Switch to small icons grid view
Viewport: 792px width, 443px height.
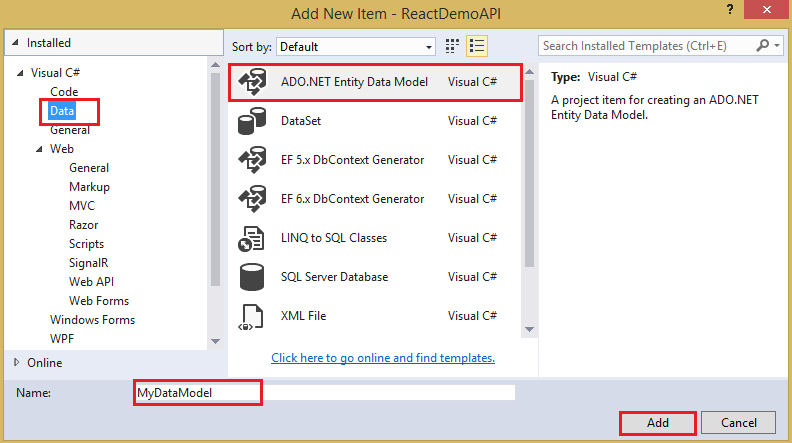452,46
